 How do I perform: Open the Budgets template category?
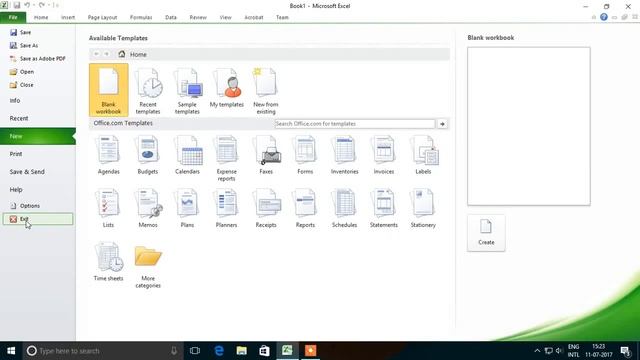point(148,155)
